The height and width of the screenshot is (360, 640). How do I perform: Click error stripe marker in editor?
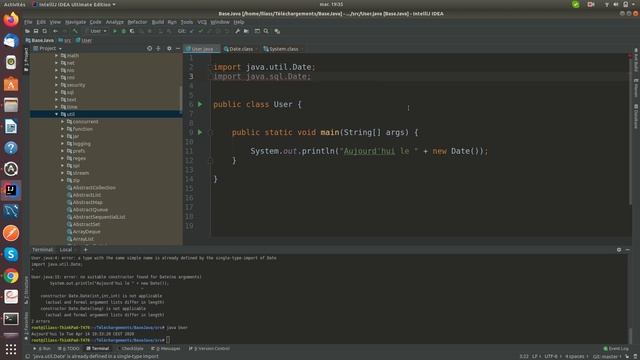pos(630,56)
